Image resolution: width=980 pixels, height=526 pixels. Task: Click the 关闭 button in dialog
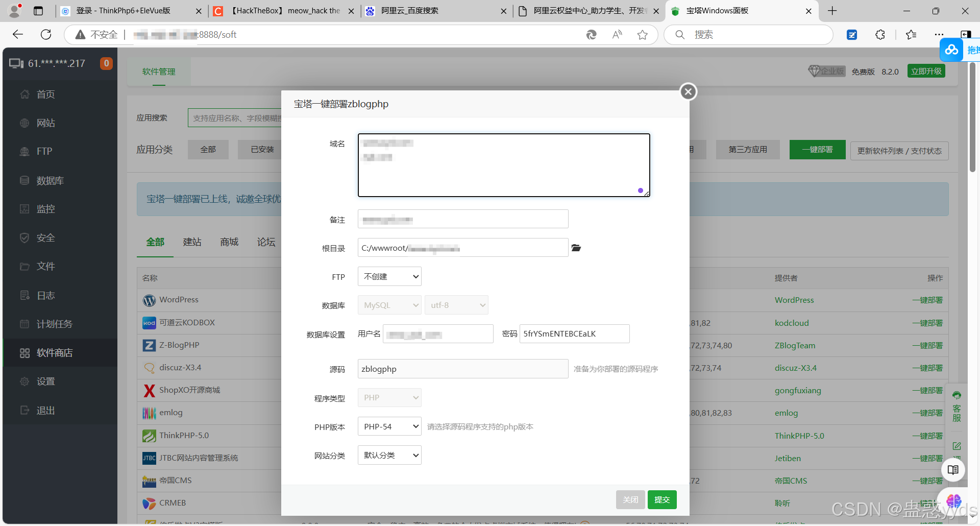coord(630,499)
